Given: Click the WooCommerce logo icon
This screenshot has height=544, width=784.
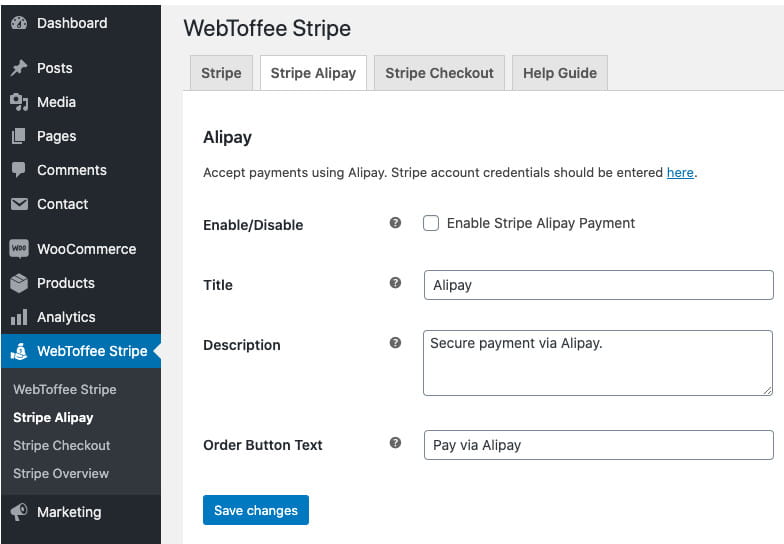Looking at the screenshot, I should pos(19,248).
